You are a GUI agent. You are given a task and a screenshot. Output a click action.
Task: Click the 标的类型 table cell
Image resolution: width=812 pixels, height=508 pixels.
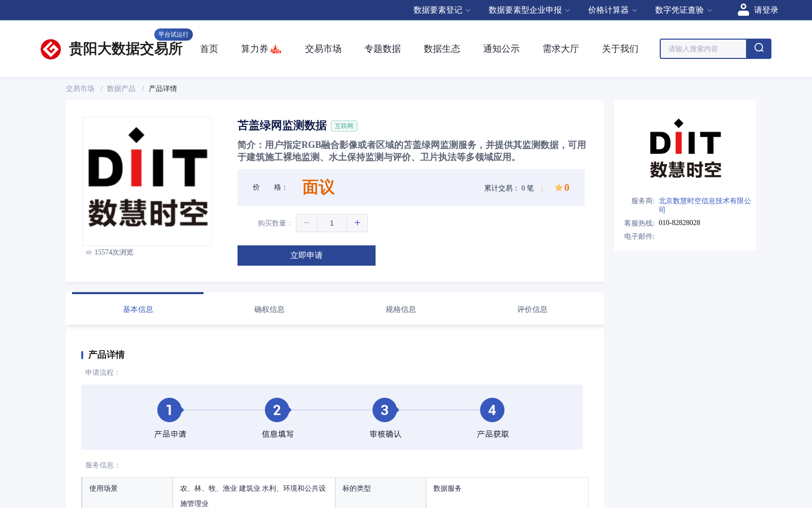click(381, 493)
